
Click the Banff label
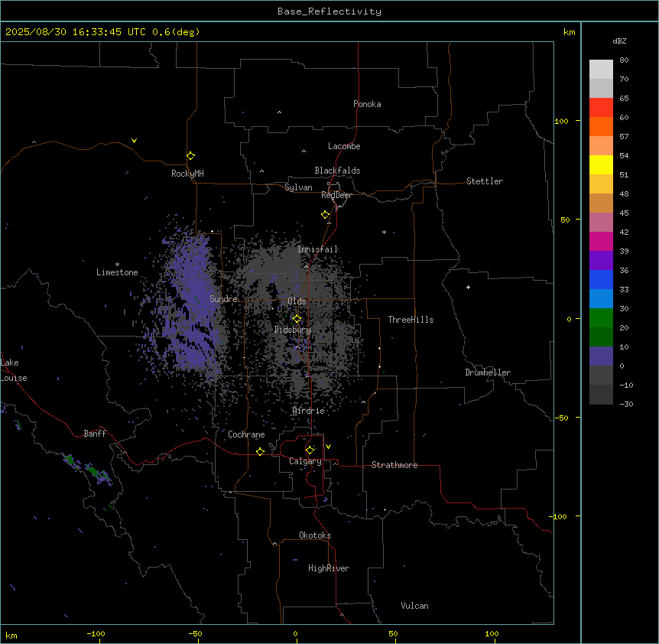pos(95,434)
